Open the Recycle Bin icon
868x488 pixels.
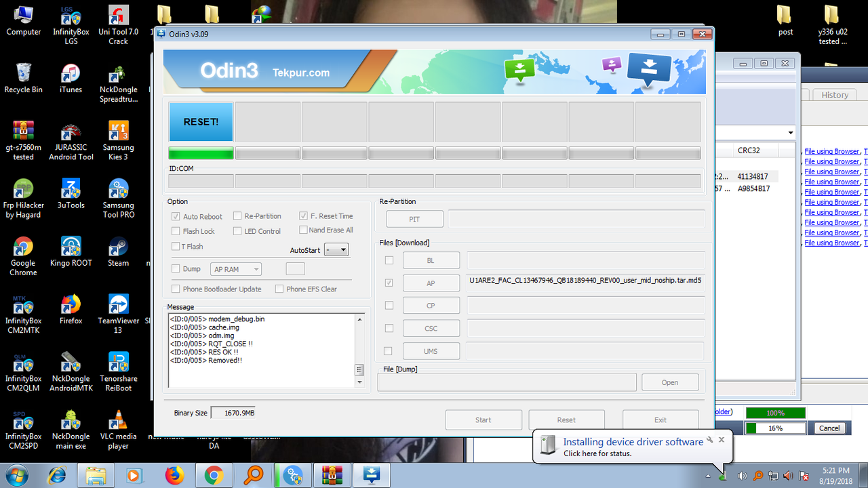pos(23,78)
